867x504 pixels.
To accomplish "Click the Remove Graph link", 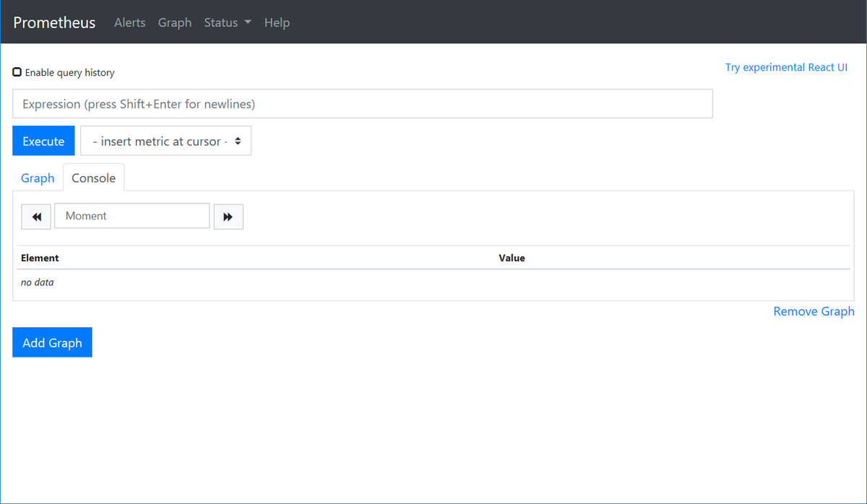I will coord(814,311).
